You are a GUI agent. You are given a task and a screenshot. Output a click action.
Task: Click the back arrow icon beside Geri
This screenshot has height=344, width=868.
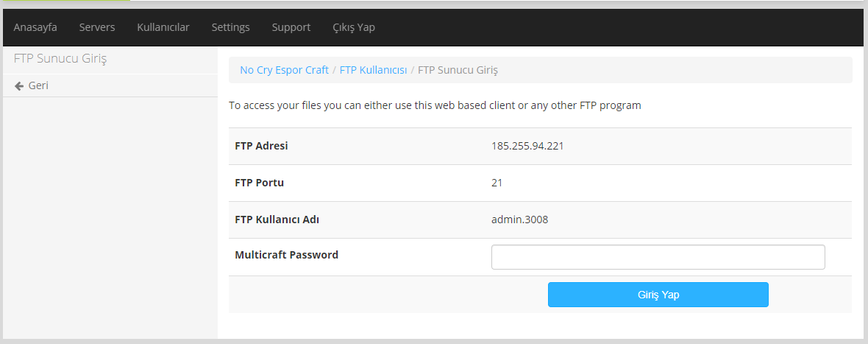19,86
